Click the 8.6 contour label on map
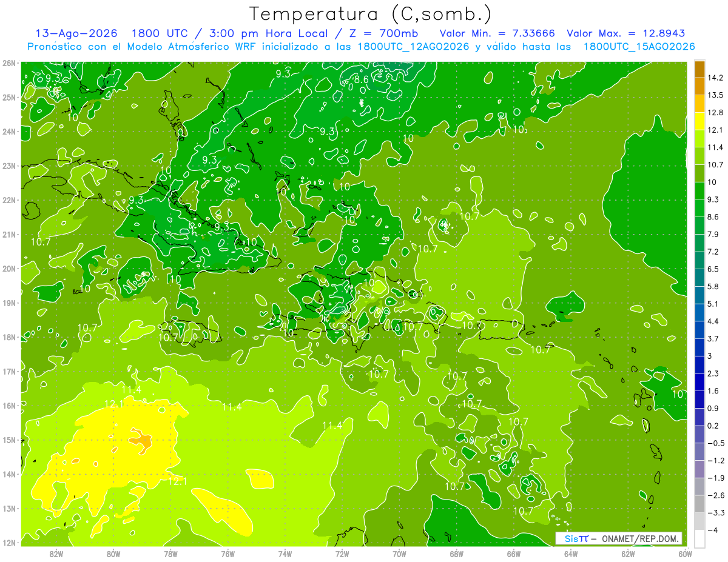Viewport: 728px width, 562px height. (362, 79)
